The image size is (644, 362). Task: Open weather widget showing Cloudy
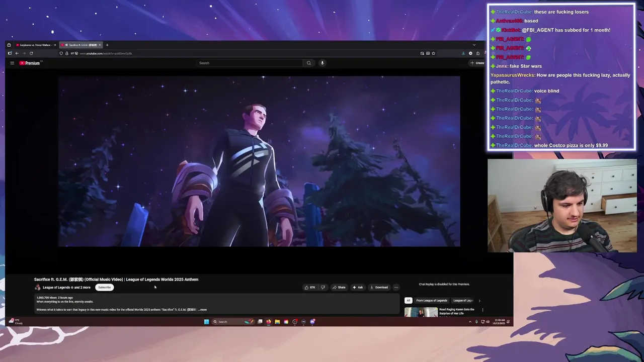pos(16,321)
